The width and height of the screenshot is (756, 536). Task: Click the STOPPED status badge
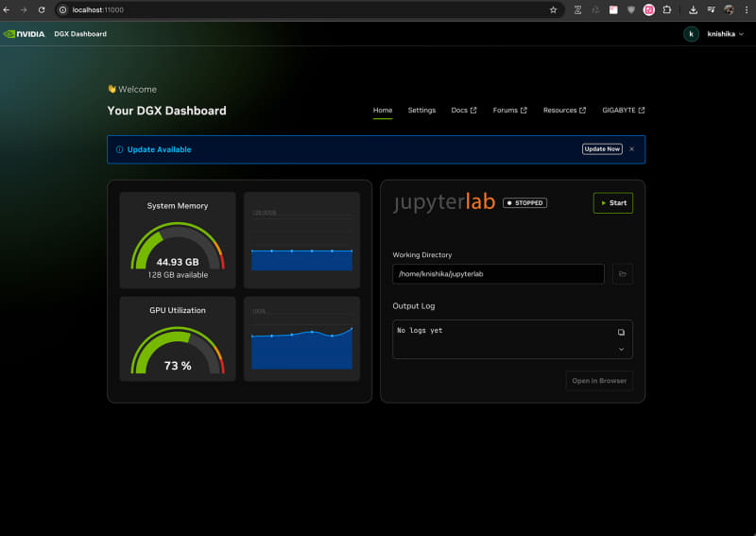(x=524, y=203)
